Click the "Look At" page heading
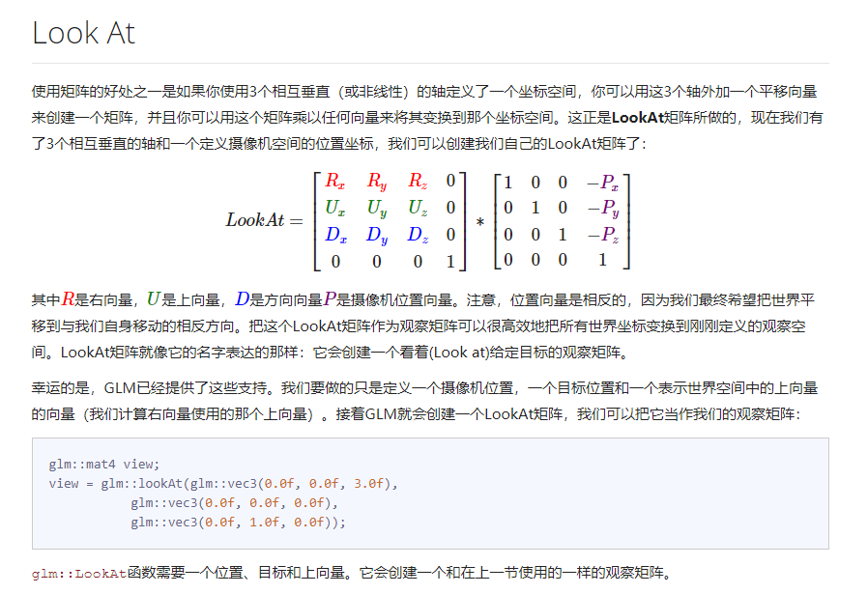 click(84, 32)
